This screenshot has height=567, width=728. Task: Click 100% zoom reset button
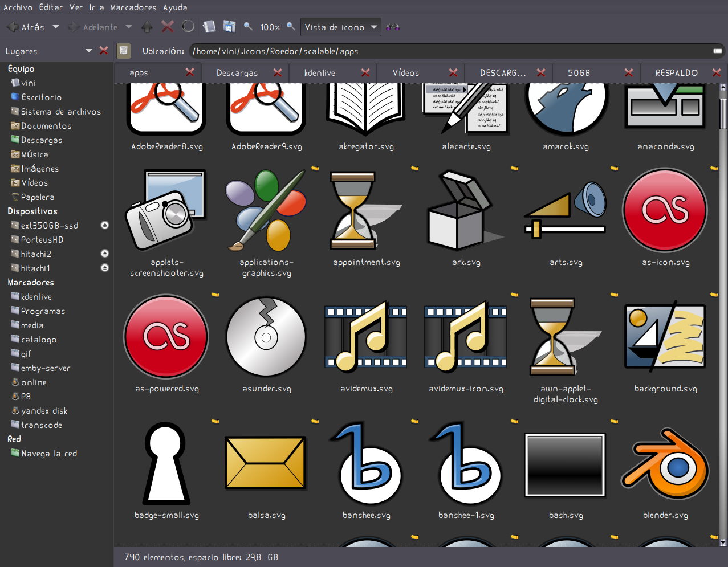pyautogui.click(x=270, y=27)
